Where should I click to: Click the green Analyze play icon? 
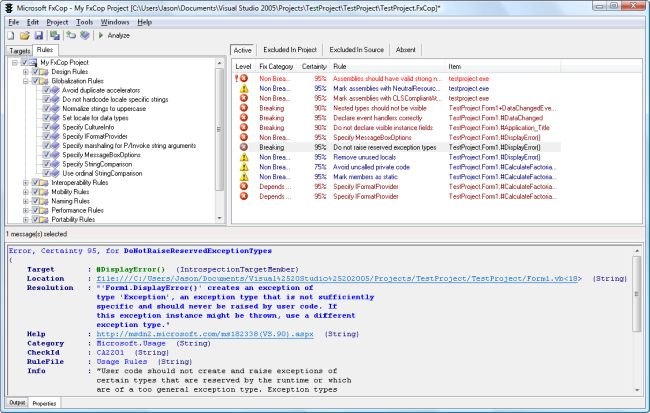(x=100, y=35)
